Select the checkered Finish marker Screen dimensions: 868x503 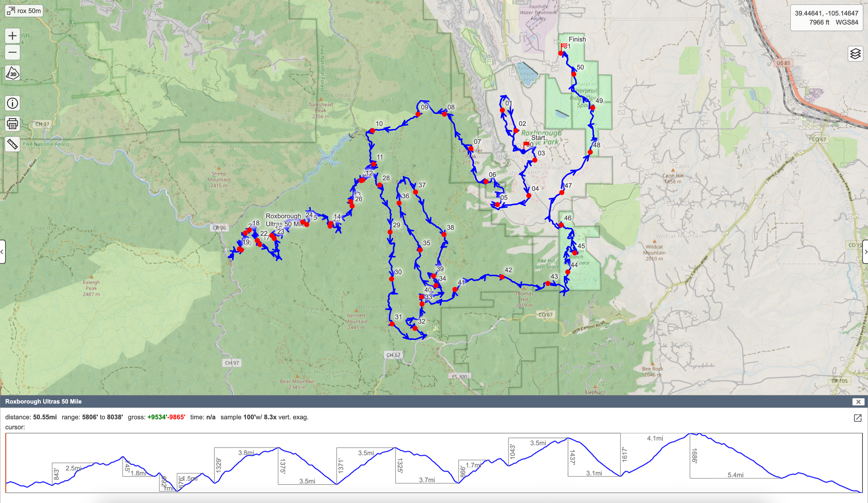coord(564,45)
